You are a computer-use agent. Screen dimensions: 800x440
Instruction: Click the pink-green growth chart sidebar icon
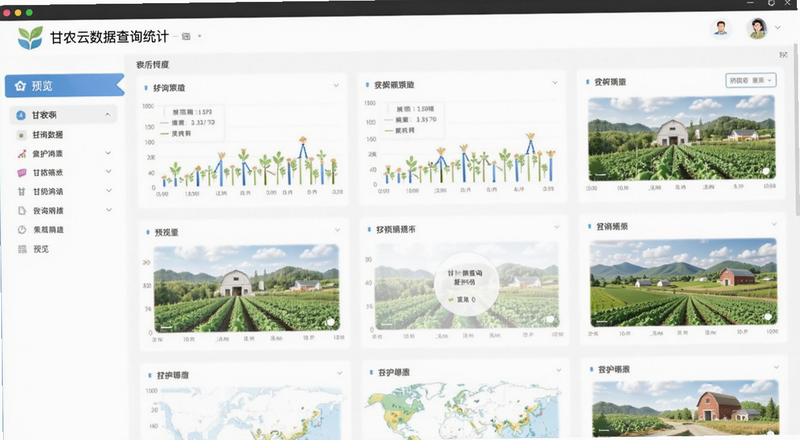(21, 154)
